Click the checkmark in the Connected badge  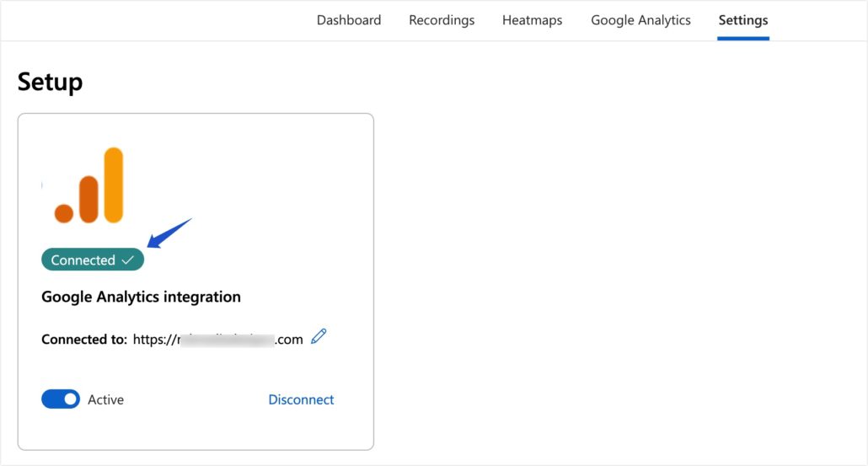click(x=128, y=260)
